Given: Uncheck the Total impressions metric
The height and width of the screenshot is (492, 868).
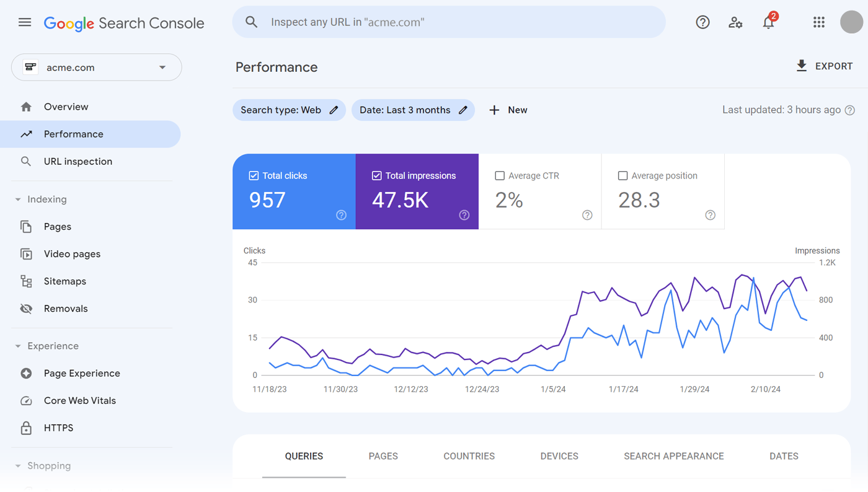Looking at the screenshot, I should point(376,175).
